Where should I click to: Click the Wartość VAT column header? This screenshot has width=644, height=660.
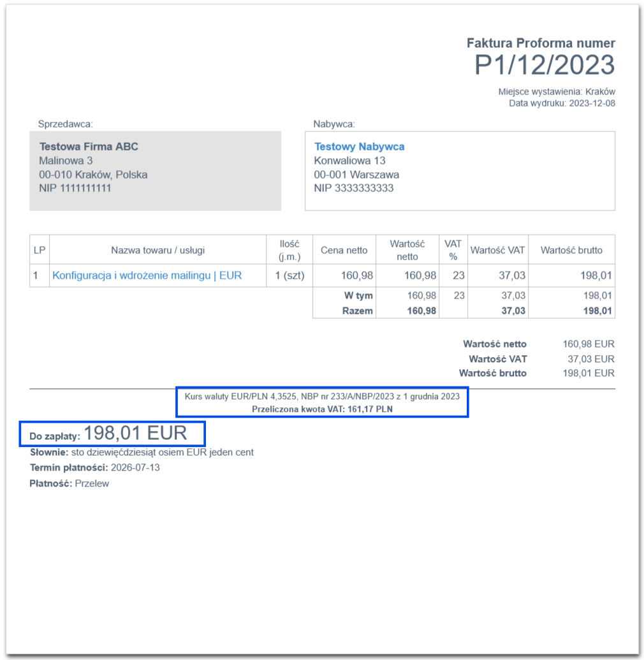[497, 250]
